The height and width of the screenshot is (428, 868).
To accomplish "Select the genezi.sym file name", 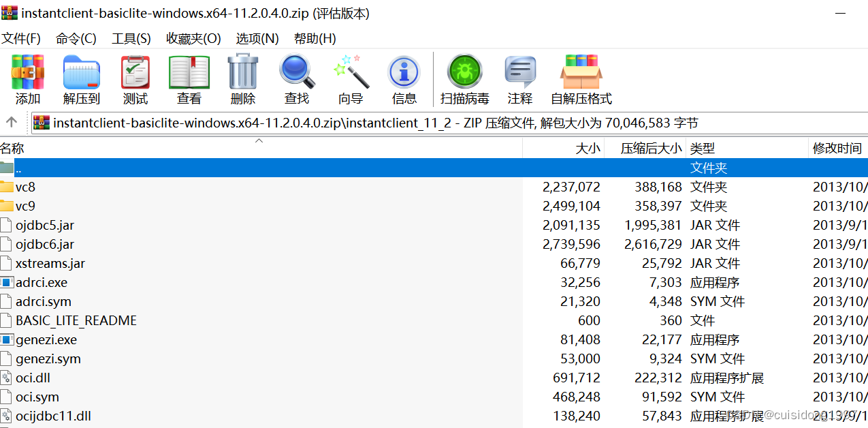I will point(48,358).
